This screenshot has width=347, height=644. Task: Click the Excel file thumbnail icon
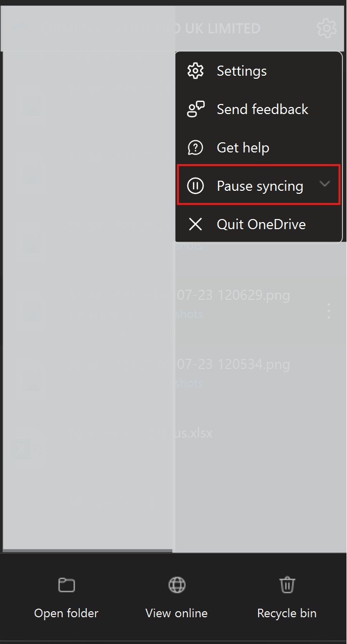(x=28, y=448)
